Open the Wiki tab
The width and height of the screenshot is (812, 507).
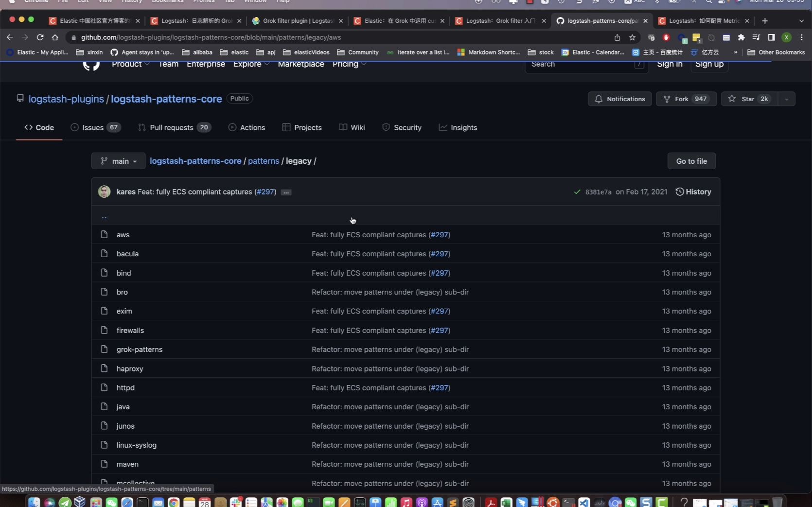[x=352, y=127]
